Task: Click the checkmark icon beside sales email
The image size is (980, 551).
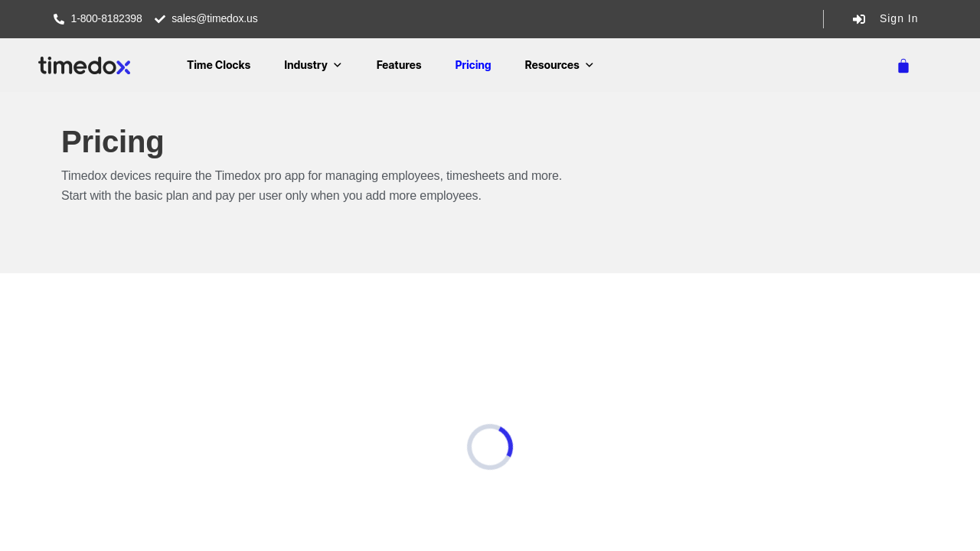Action: [160, 19]
